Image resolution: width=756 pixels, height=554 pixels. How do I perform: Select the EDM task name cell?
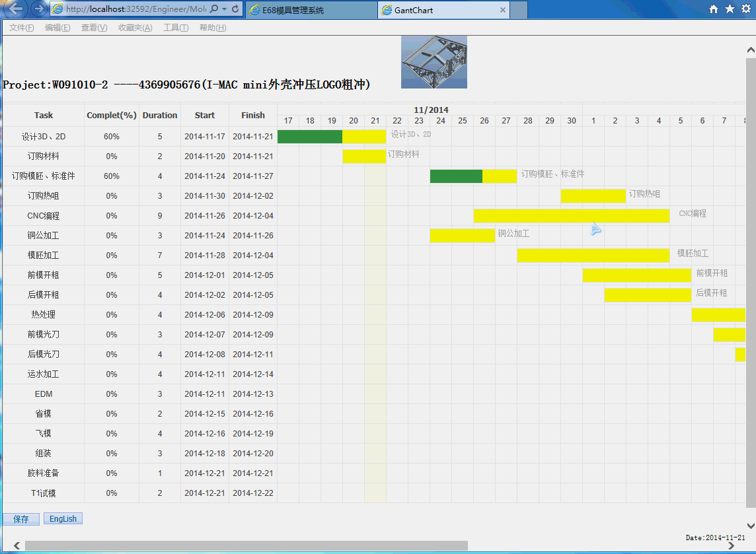click(x=44, y=394)
